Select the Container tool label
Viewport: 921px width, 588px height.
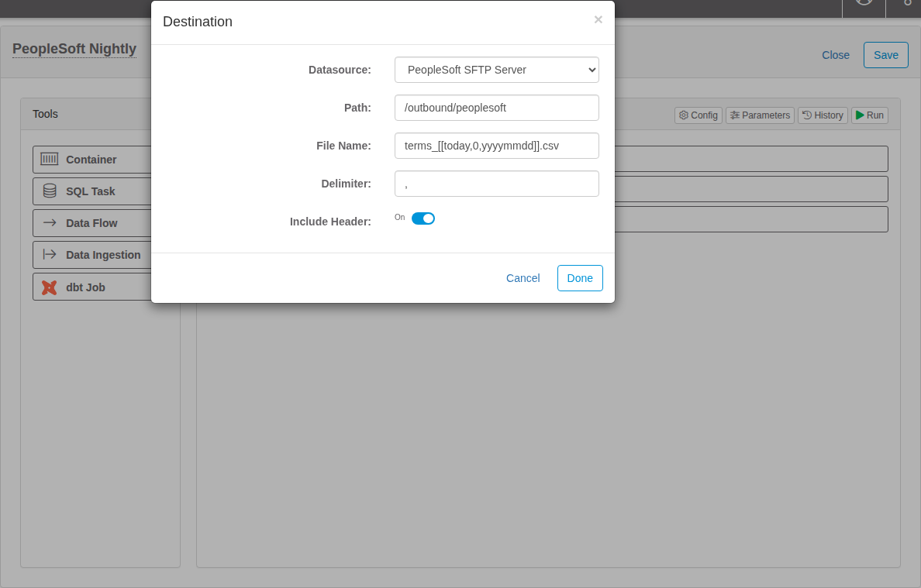91,160
